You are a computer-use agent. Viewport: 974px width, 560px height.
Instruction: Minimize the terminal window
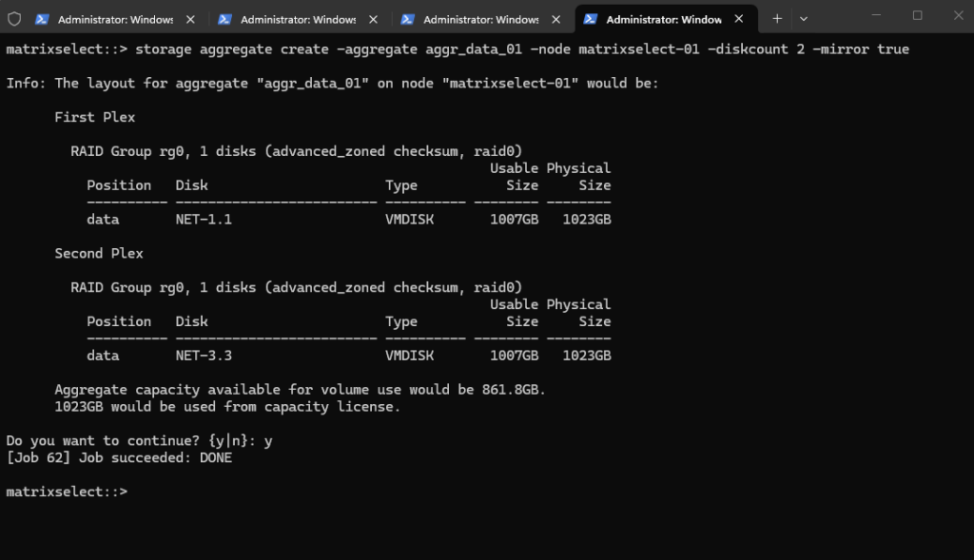click(x=874, y=15)
